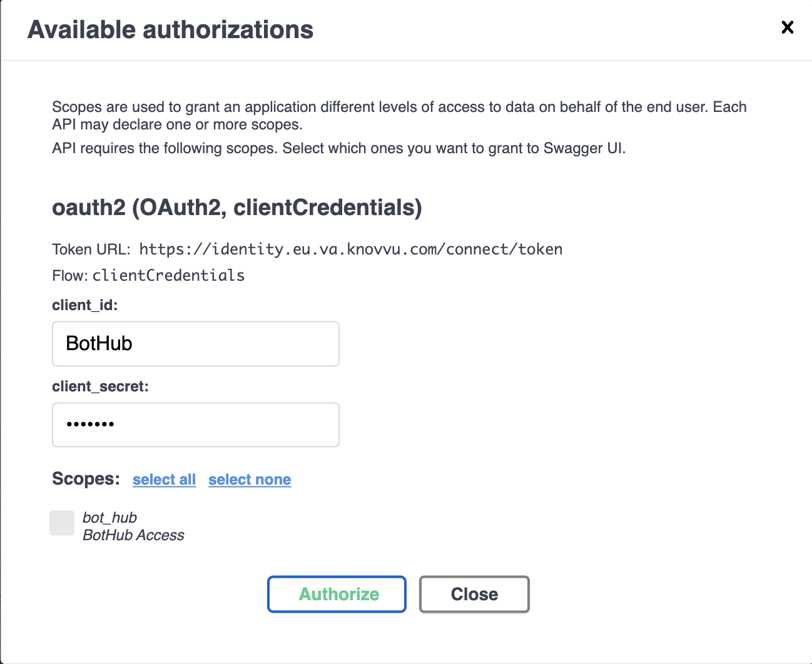The image size is (812, 664).
Task: Click the 'API requires the following scopes' sentence
Action: click(338, 149)
